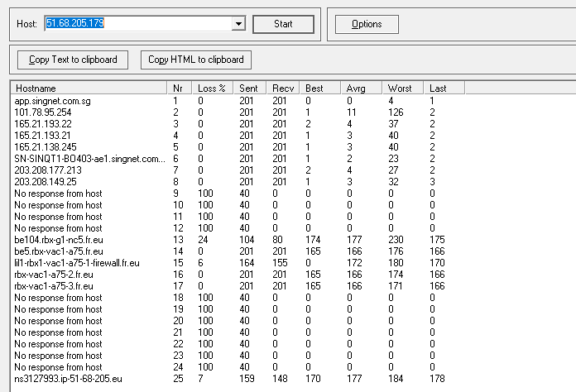The height and width of the screenshot is (392, 576).
Task: Copy HTML to clipboard
Action: click(x=195, y=60)
